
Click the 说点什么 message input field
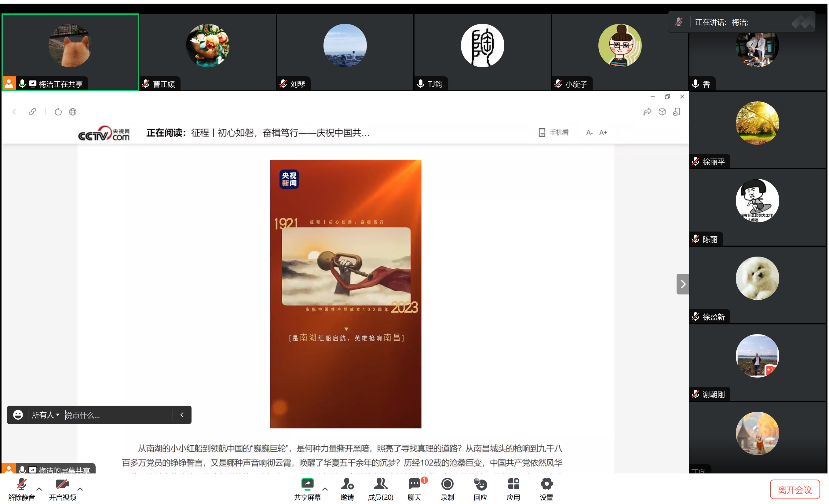pos(118,415)
